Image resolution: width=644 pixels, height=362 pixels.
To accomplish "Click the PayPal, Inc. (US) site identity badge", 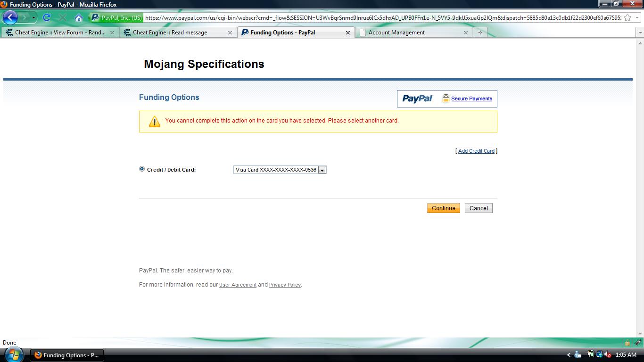I will coord(116,18).
